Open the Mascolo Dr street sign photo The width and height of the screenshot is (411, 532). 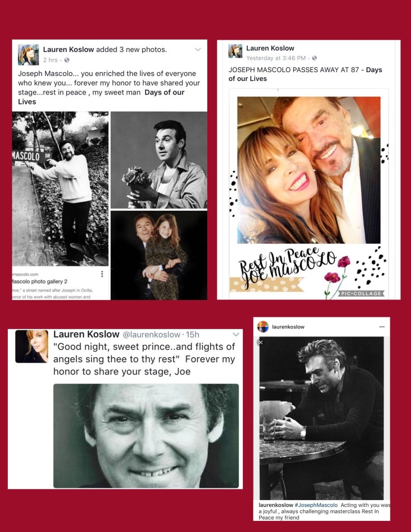pos(60,189)
